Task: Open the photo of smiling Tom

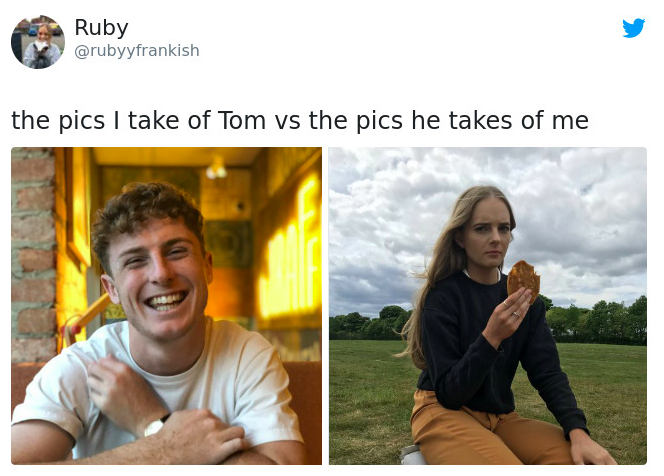Action: (166, 306)
